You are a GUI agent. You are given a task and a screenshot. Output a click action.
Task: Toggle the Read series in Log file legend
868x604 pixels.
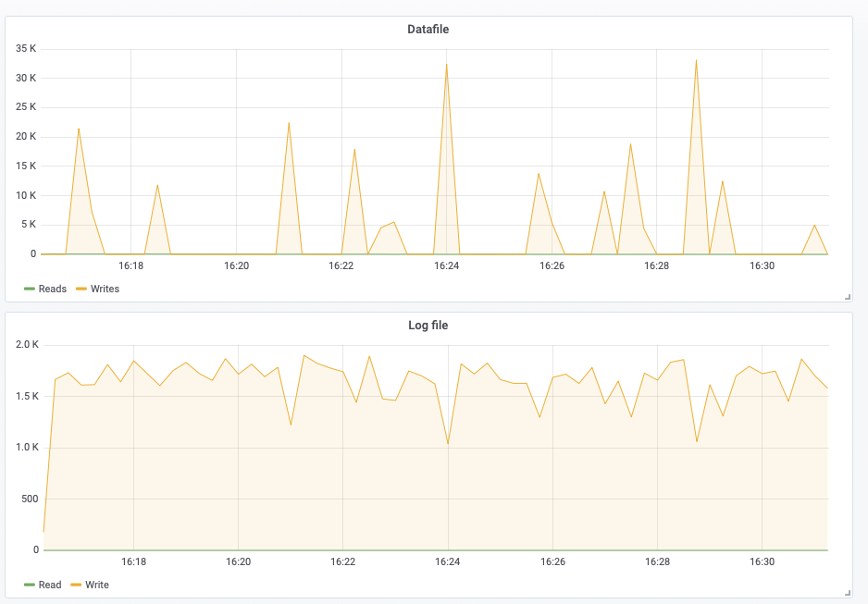(x=50, y=585)
